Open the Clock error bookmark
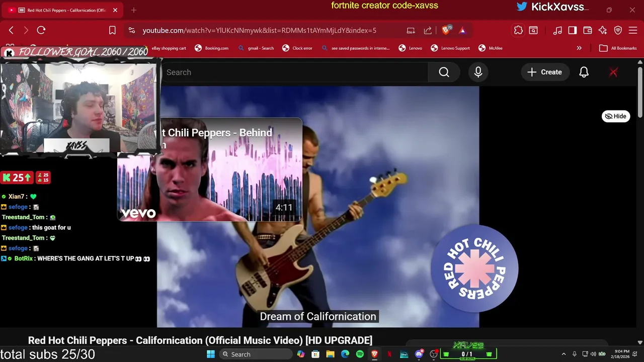644x362 pixels. pyautogui.click(x=297, y=48)
